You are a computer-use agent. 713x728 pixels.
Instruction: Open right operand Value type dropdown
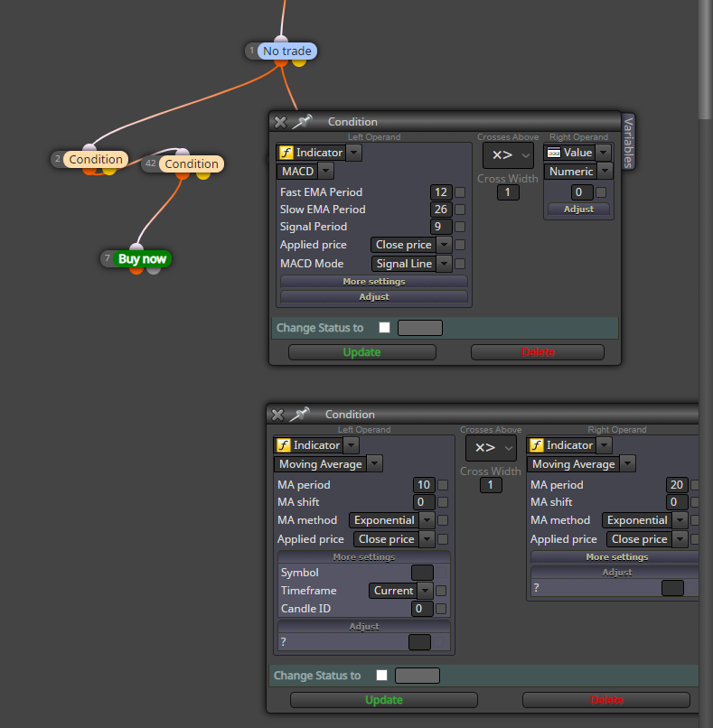pos(603,153)
